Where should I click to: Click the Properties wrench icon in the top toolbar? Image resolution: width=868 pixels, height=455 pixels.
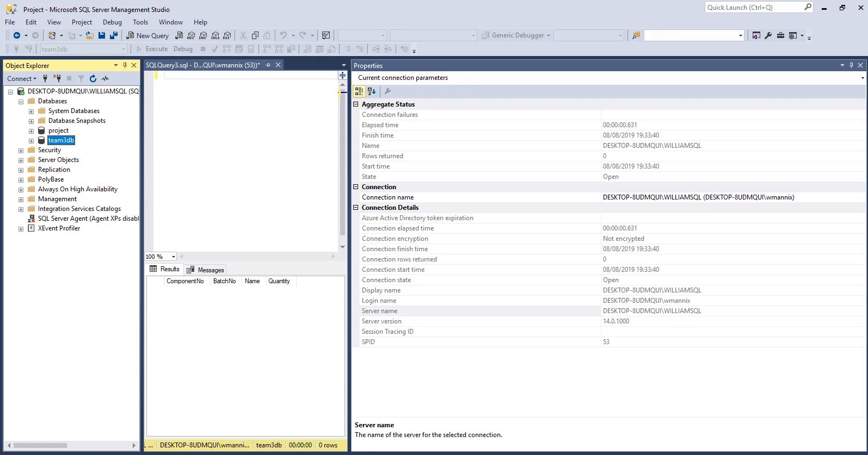coord(768,35)
